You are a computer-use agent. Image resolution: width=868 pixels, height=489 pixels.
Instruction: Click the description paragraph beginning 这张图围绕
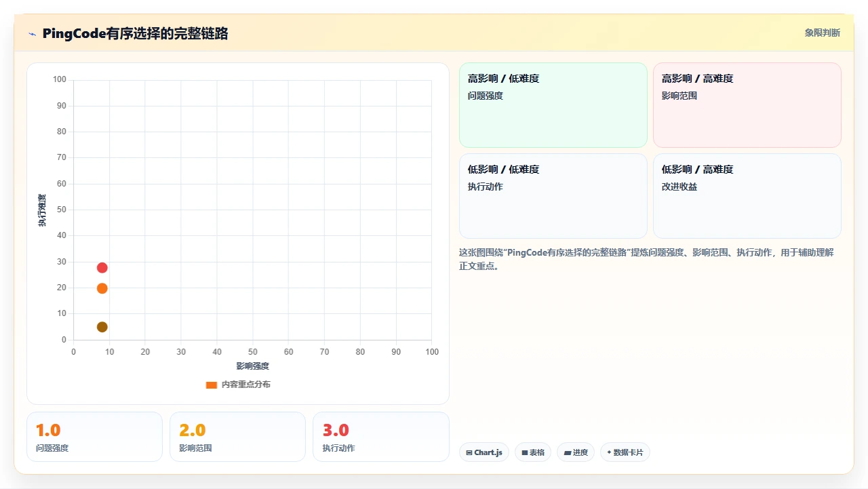pos(646,259)
